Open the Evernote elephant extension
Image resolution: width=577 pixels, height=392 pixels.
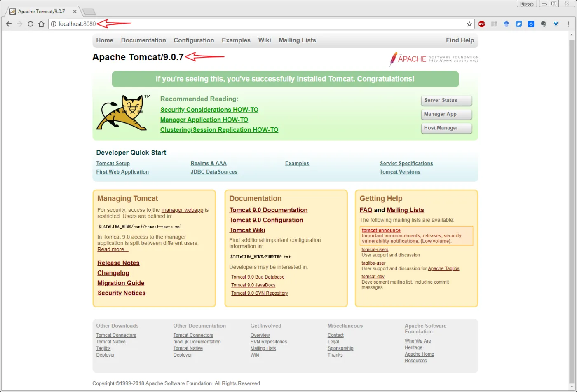click(x=544, y=24)
